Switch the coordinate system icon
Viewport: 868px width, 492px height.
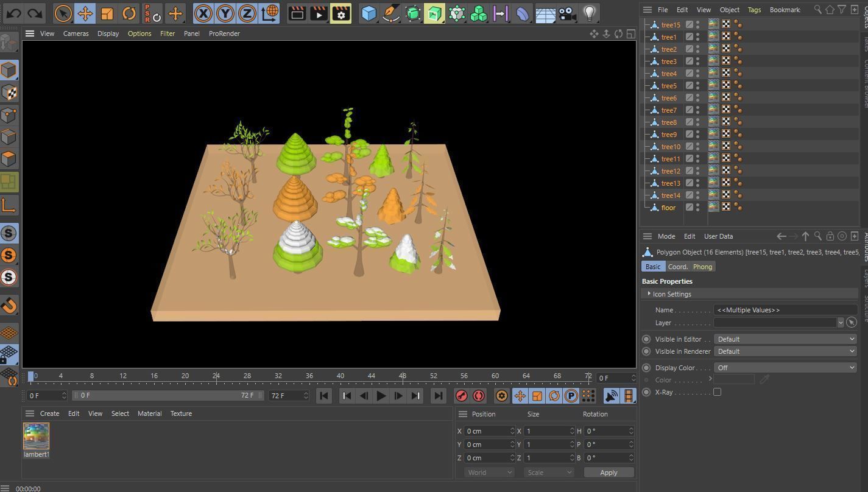click(269, 13)
